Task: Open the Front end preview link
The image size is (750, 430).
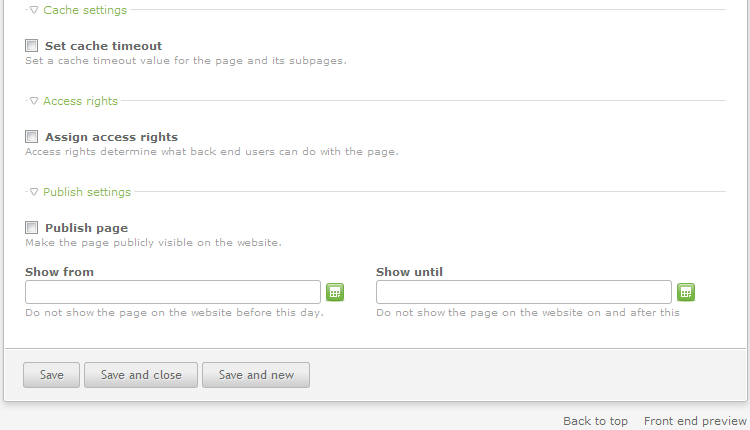Action: click(x=695, y=421)
